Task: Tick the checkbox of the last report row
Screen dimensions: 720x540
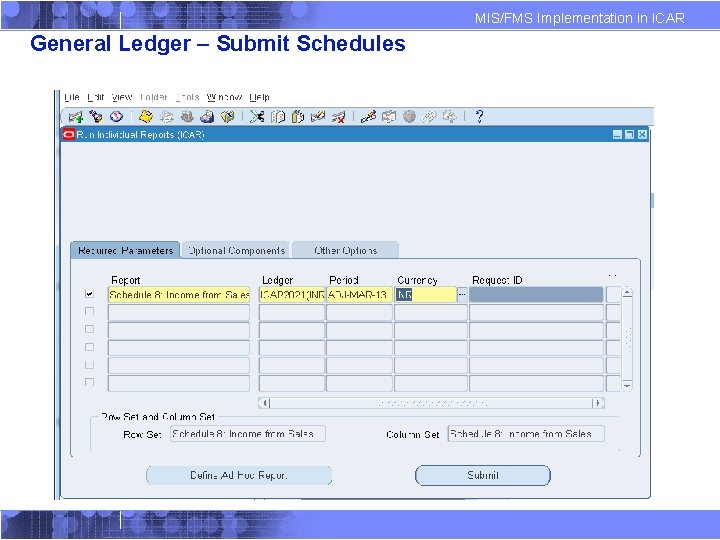Action: 90,382
